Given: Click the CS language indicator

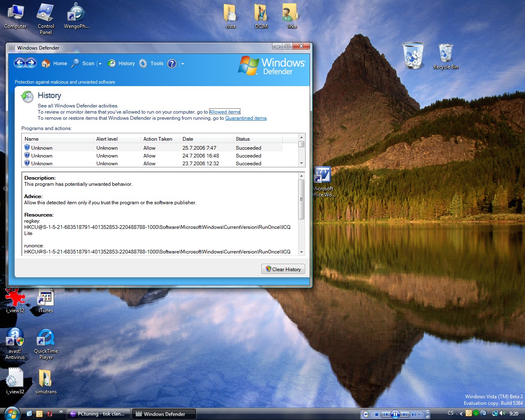Looking at the screenshot, I should [450, 413].
